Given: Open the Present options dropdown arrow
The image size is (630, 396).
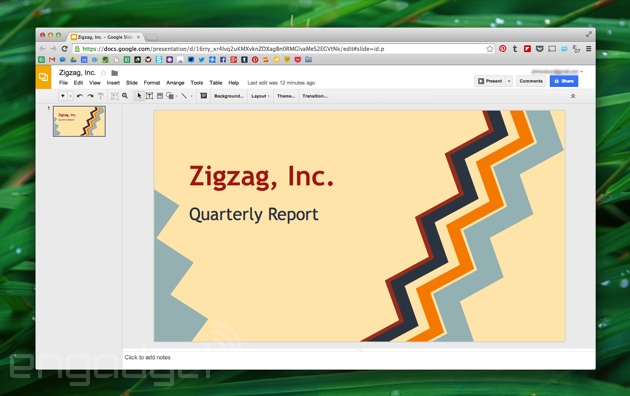Looking at the screenshot, I should [x=509, y=81].
